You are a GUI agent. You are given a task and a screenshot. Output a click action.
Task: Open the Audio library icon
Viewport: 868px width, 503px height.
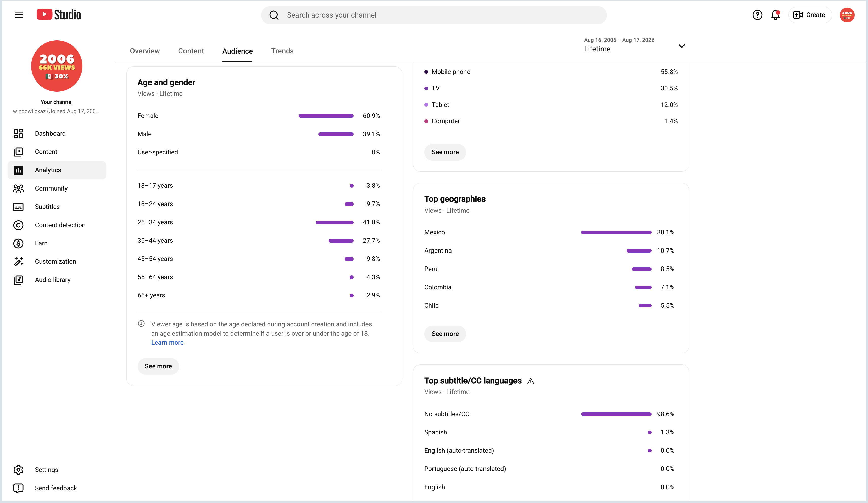(18, 280)
